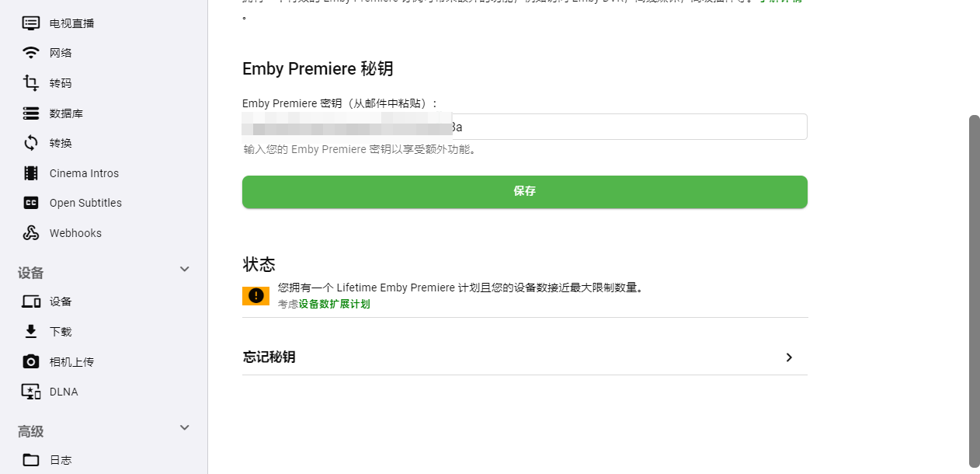980x474 pixels.
Task: Open the 相机上传 camera icon
Action: coord(31,361)
